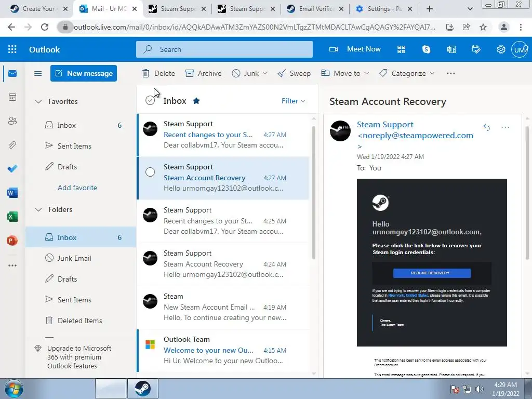
Task: Open Drafts folder under Folders
Action: click(81, 279)
